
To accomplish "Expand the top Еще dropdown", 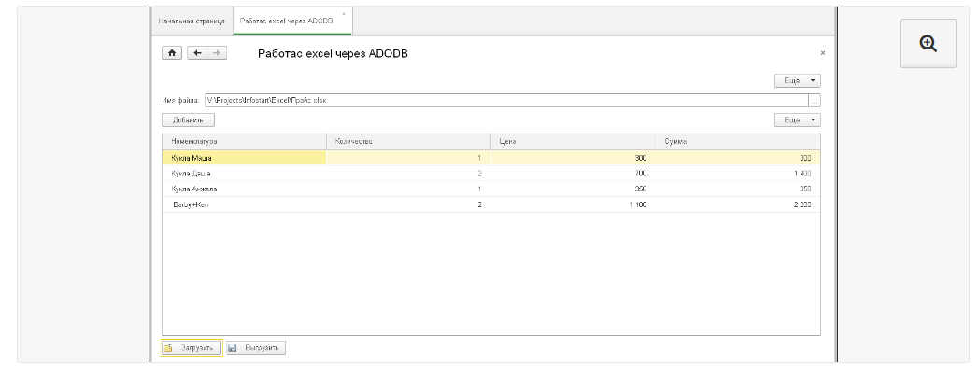I will tap(797, 81).
